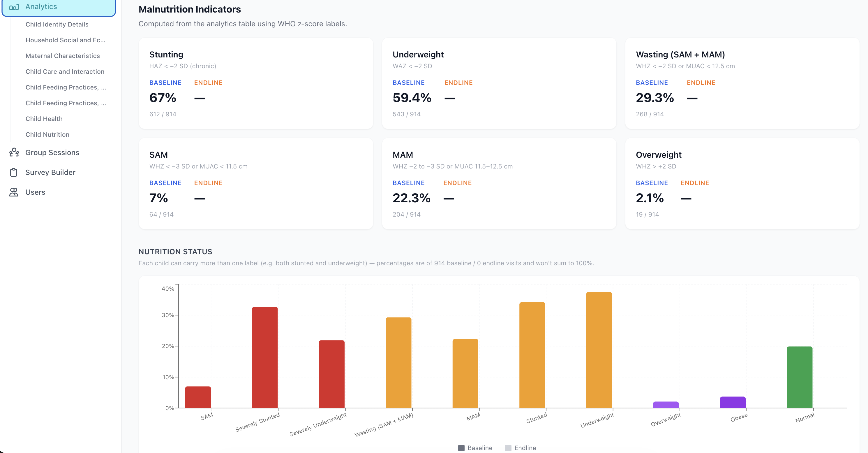
Task: Toggle Endline series in chart legend
Action: tap(521, 448)
